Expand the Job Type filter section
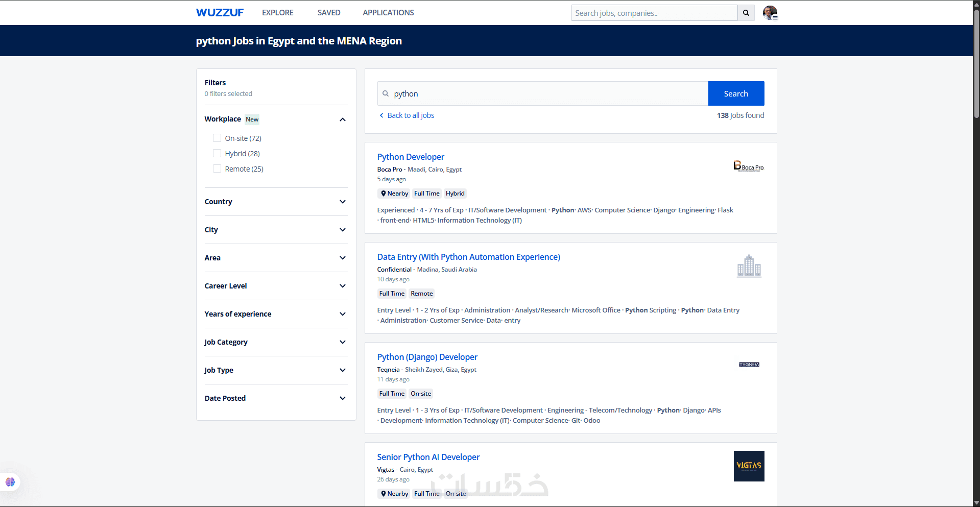980x507 pixels. [276, 370]
